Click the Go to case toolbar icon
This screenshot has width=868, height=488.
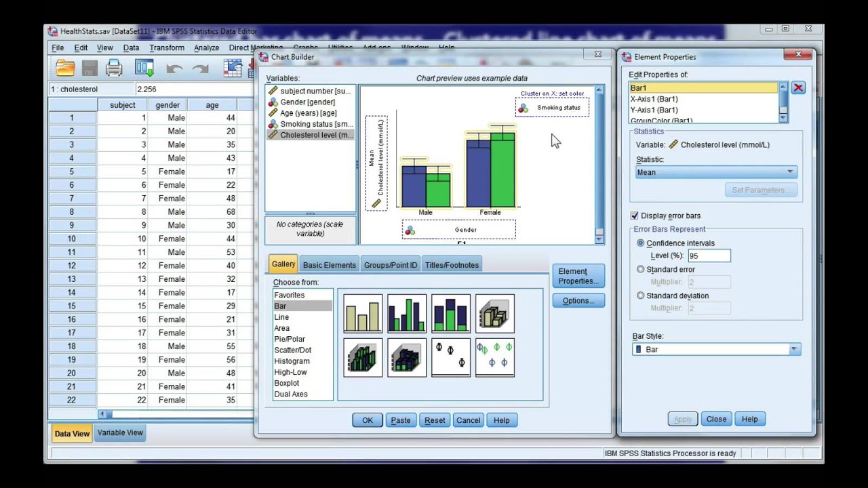[x=233, y=68]
